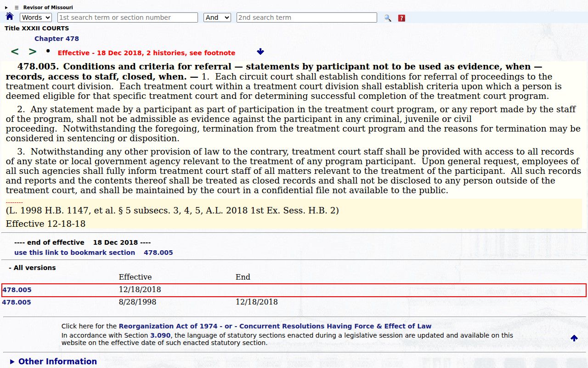Go to next section arrow

pos(33,52)
